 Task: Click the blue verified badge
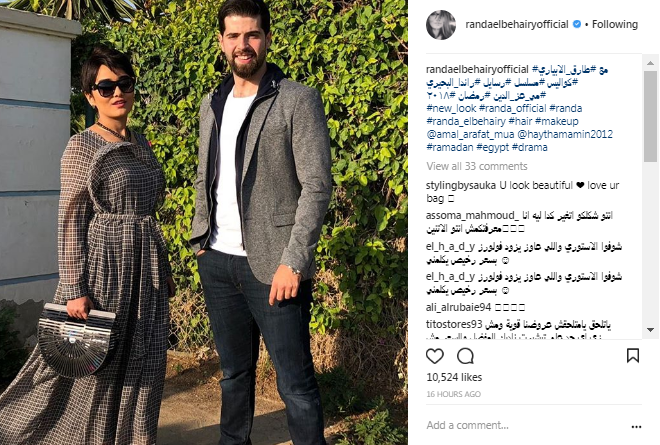(x=577, y=24)
